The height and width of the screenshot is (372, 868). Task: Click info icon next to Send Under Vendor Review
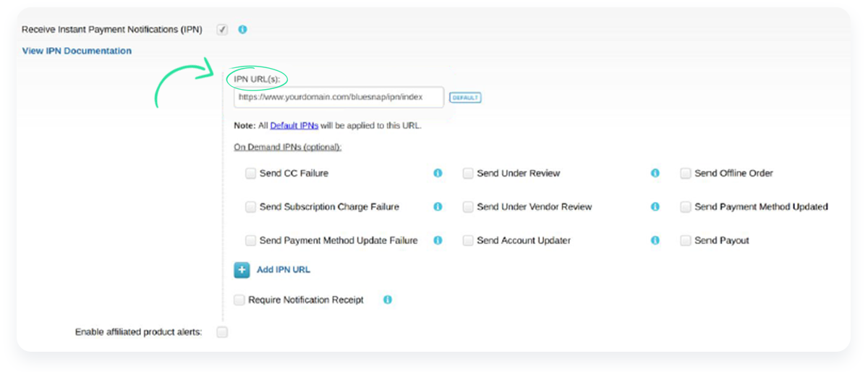click(655, 207)
